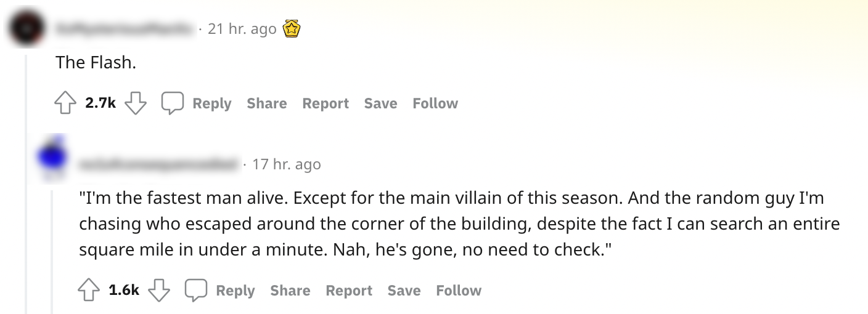
Task: Open the top commenter's dark avatar
Action: [x=27, y=29]
